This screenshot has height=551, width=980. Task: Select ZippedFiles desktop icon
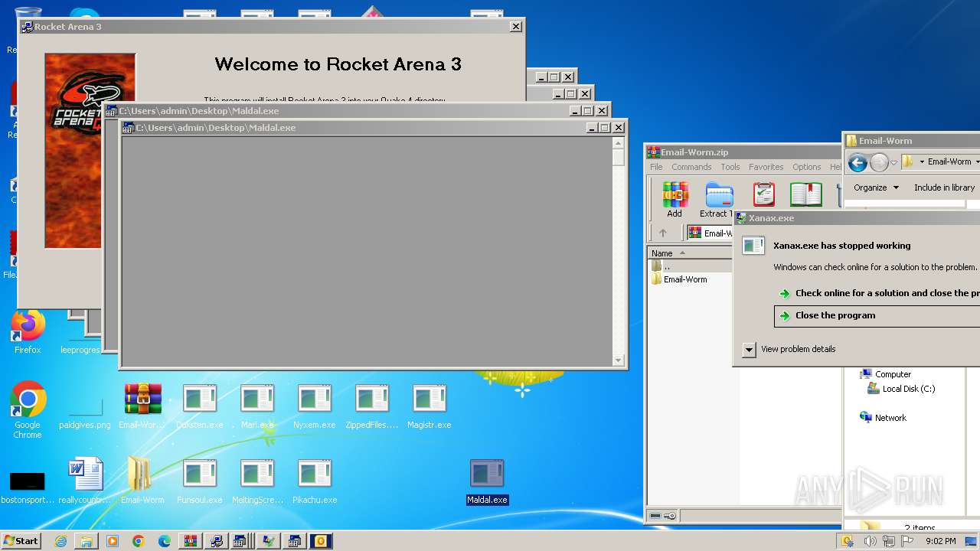coord(372,407)
